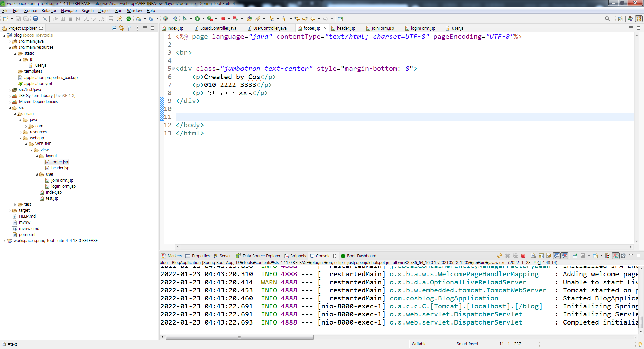
Task: Remove all terminated launches in console
Action: pos(516,256)
